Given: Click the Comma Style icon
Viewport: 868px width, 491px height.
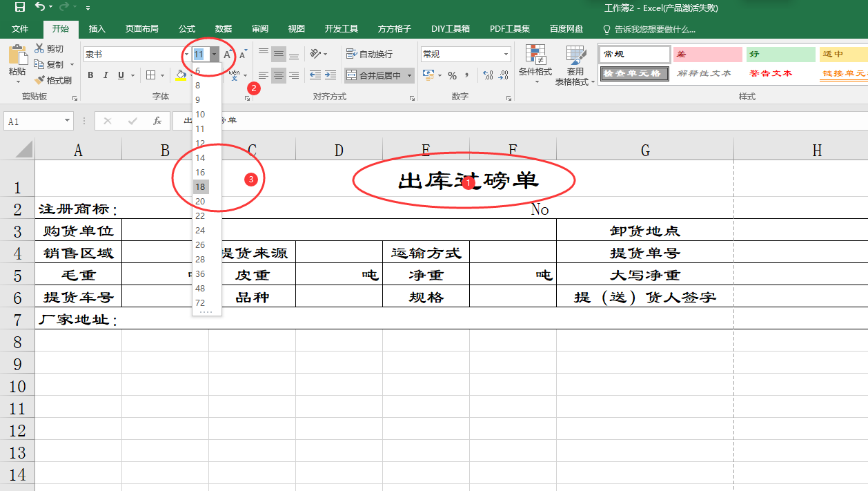Looking at the screenshot, I should pos(467,75).
